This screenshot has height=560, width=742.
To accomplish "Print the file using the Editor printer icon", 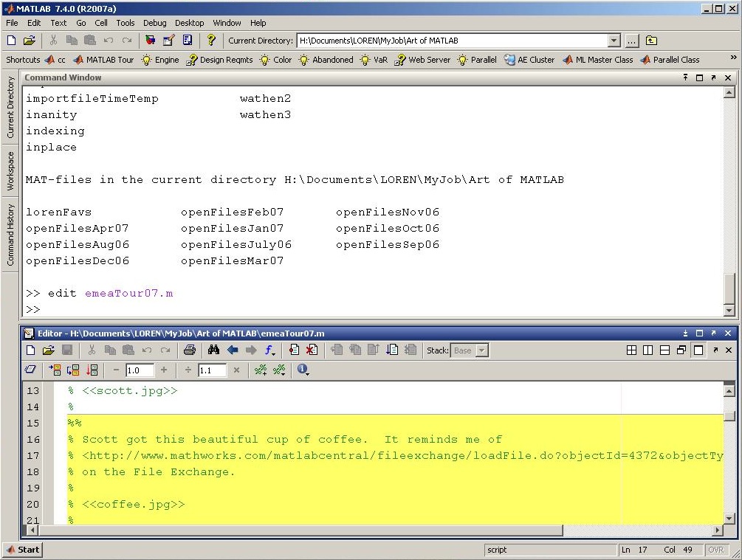I will [190, 350].
